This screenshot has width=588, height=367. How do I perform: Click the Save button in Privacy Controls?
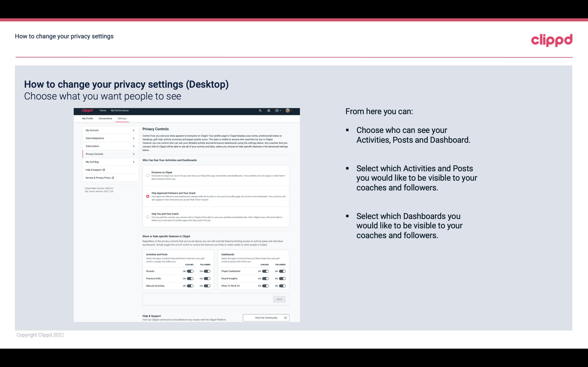coord(279,299)
